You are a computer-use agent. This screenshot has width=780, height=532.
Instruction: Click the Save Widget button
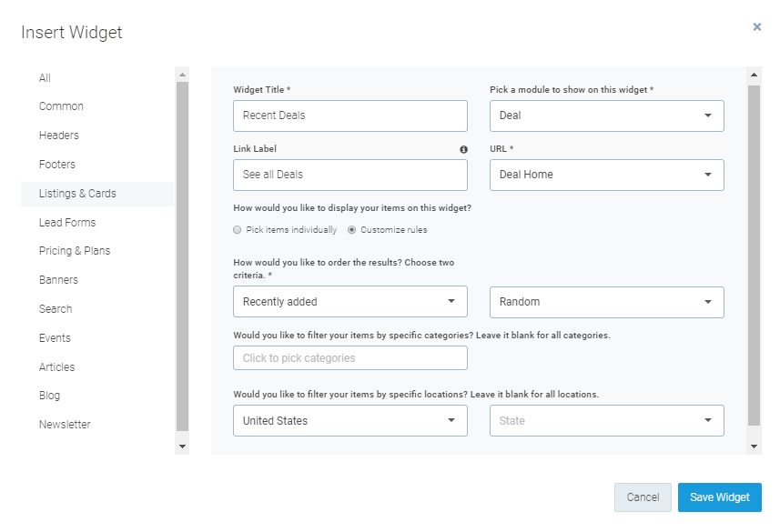click(719, 497)
